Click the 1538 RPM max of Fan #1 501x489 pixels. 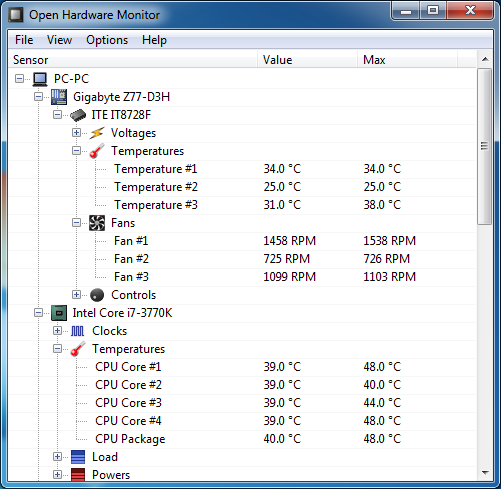tap(389, 241)
